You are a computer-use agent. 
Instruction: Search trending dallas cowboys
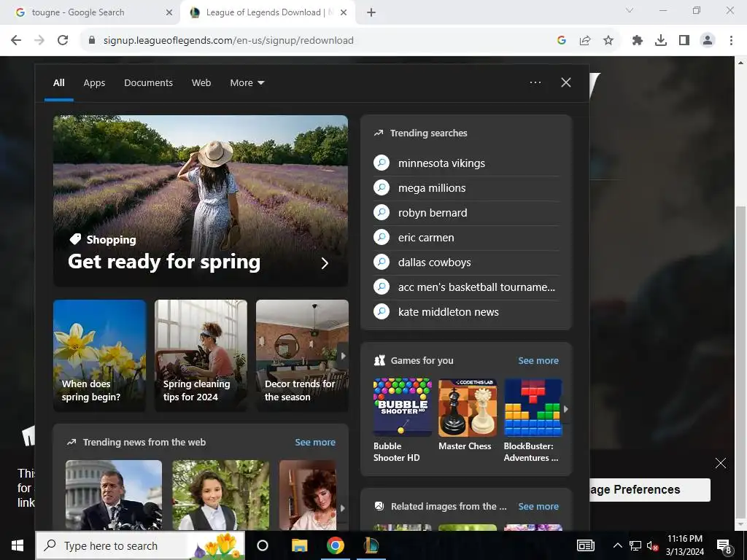(467, 262)
